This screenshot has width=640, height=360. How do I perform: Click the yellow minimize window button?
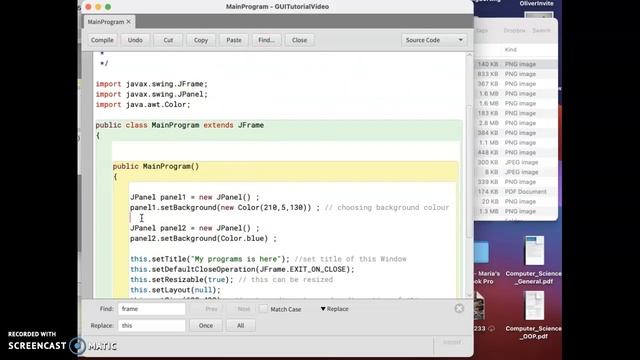(x=98, y=7)
